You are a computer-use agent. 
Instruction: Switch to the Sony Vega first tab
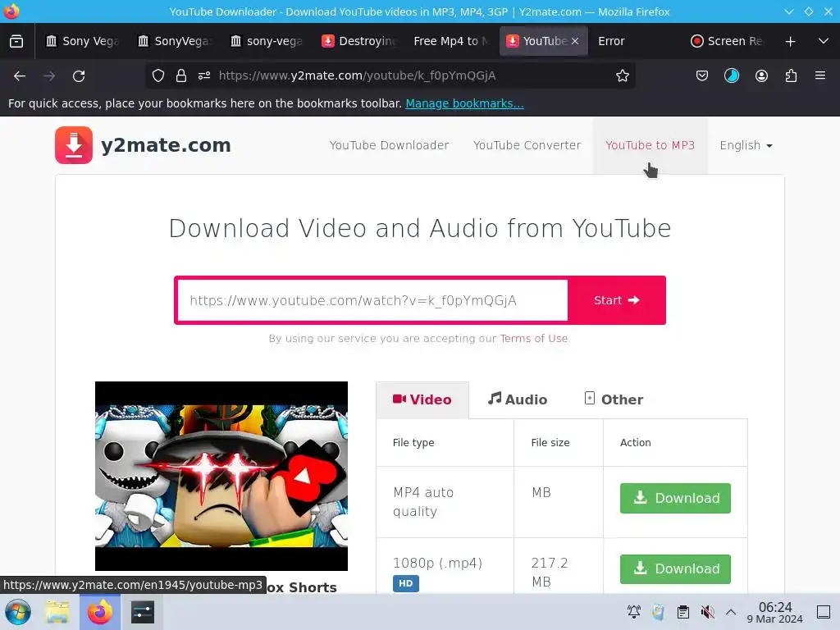click(82, 41)
